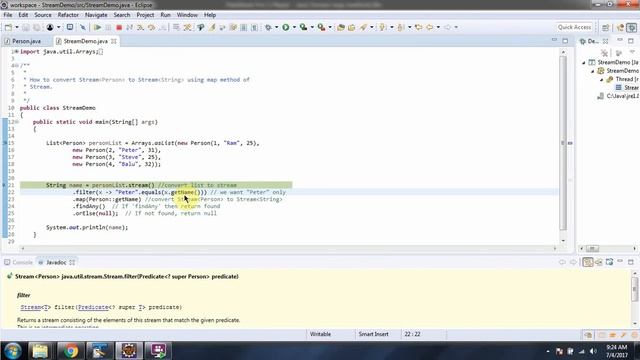Click the green Run button
This screenshot has height=360, width=640.
coord(286,27)
